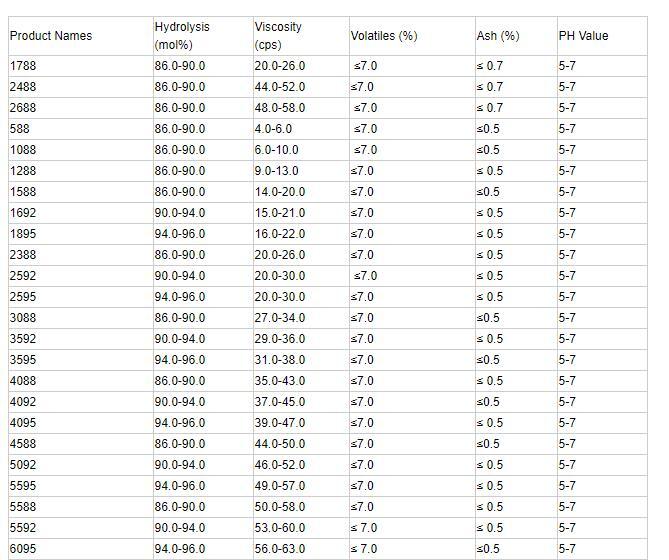Viewport: 669px width, 560px height.
Task: Click the viscosity value 16.0-22.0
Action: point(280,234)
